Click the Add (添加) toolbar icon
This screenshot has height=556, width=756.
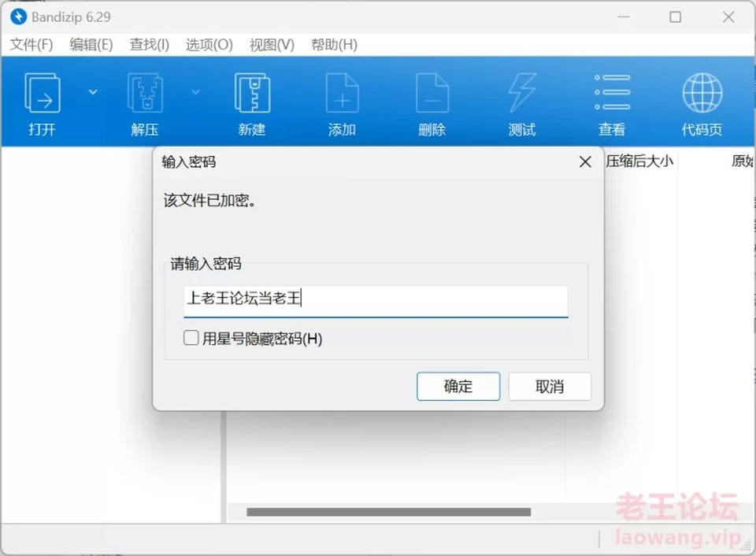click(x=342, y=93)
